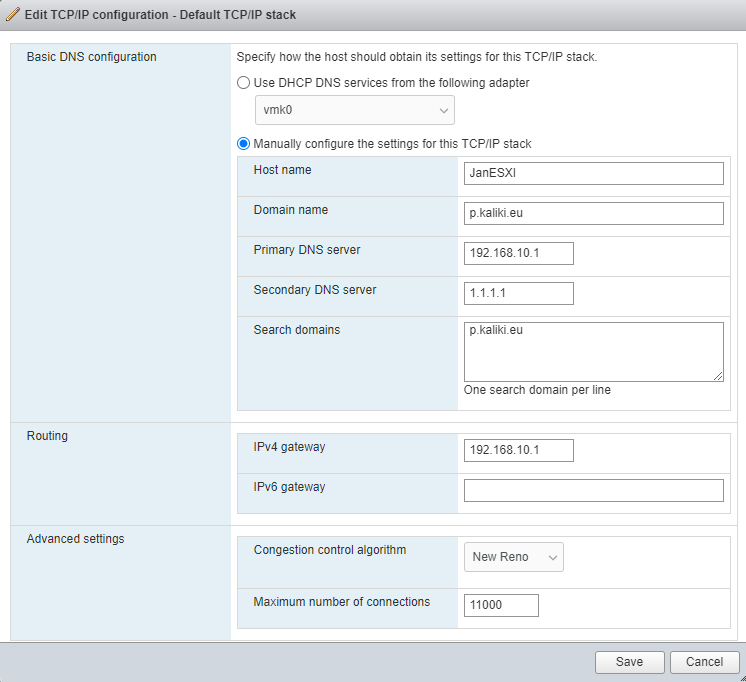Select Use DHCP DNS services radio button
The width and height of the screenshot is (746, 682).
click(243, 83)
